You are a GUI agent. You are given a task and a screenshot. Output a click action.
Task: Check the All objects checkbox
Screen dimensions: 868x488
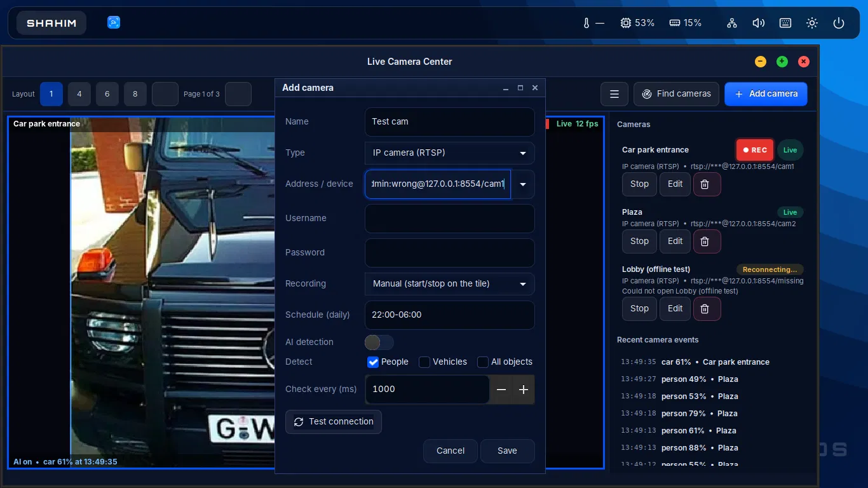tap(483, 362)
